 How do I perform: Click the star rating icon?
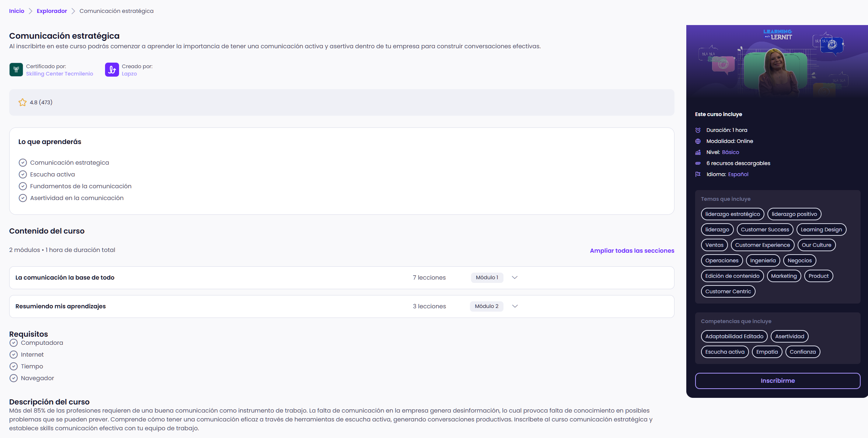[x=22, y=102]
